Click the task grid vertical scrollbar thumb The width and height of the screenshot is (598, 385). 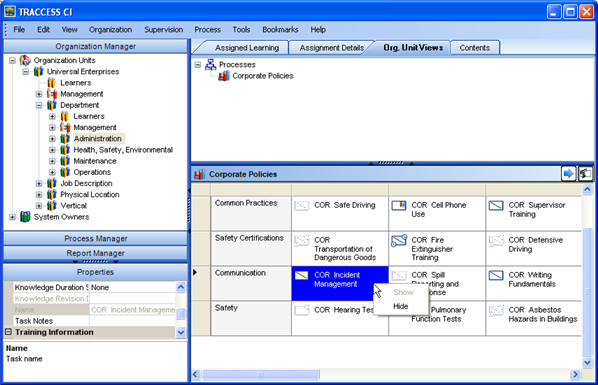587,292
